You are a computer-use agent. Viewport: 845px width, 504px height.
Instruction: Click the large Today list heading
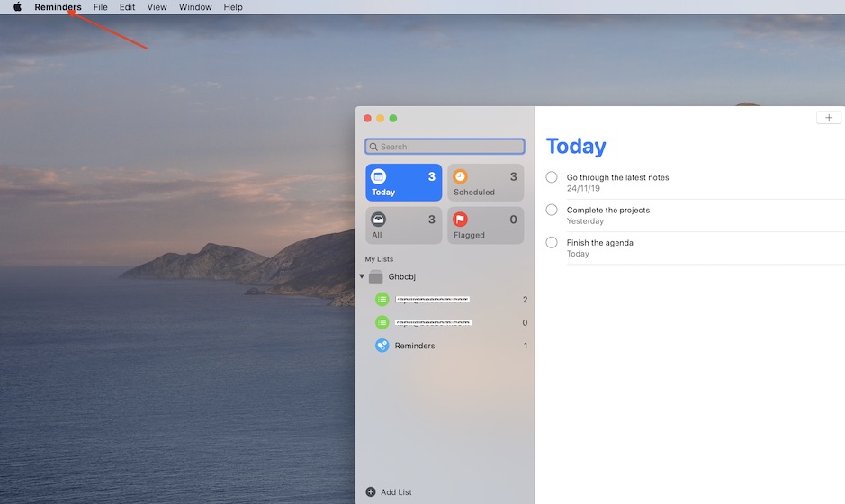[x=576, y=146]
